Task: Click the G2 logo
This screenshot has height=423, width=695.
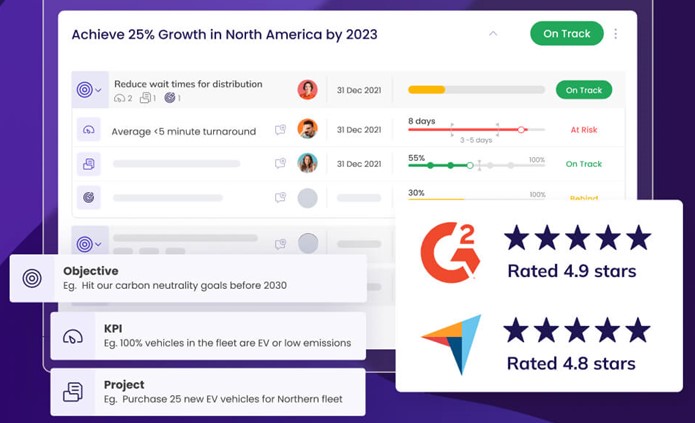Action: click(450, 253)
